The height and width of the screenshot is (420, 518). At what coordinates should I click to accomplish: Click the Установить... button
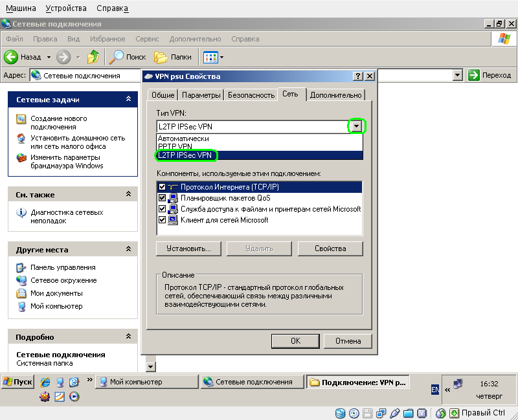(x=188, y=249)
